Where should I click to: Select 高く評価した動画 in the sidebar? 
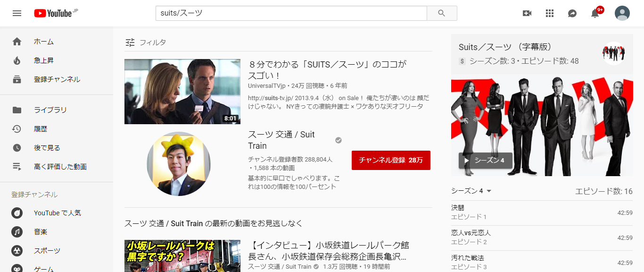pyautogui.click(x=60, y=167)
